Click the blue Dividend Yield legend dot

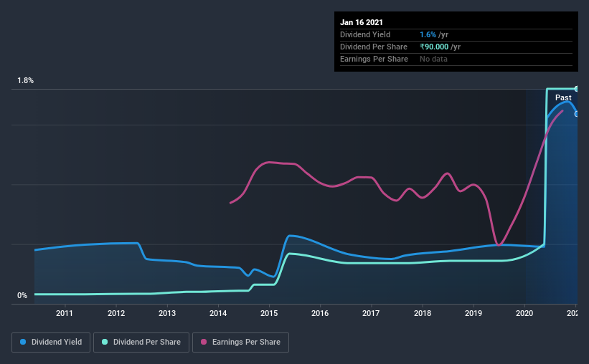(x=23, y=342)
